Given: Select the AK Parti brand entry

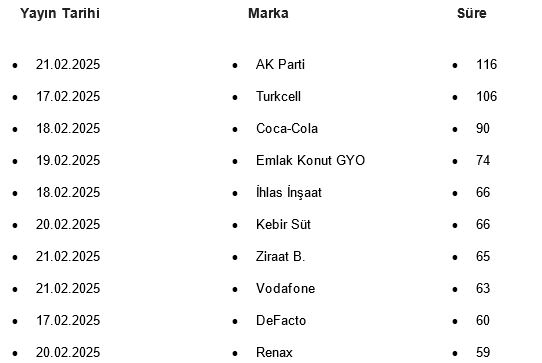Looking at the screenshot, I should 280,65.
